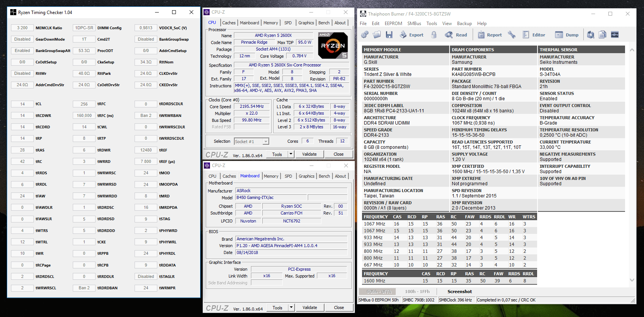Click the Read SPD toolbar button

click(456, 35)
